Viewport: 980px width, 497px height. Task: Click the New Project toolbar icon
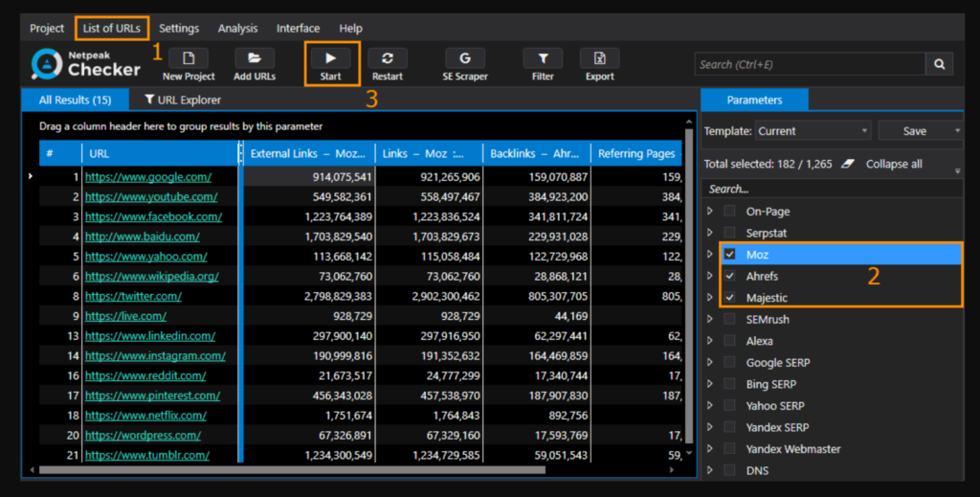[189, 59]
